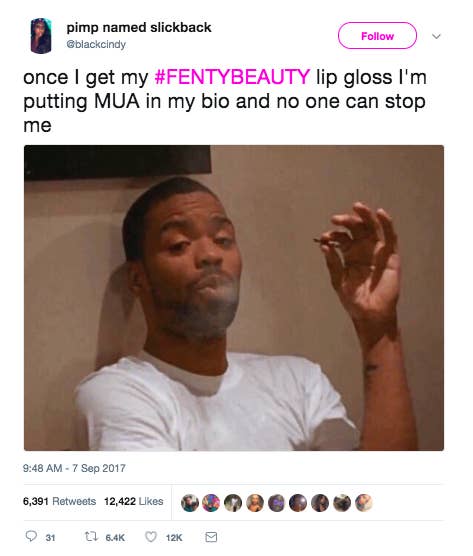This screenshot has width=473, height=556.
Task: Click the second liker avatar
Action: click(211, 503)
